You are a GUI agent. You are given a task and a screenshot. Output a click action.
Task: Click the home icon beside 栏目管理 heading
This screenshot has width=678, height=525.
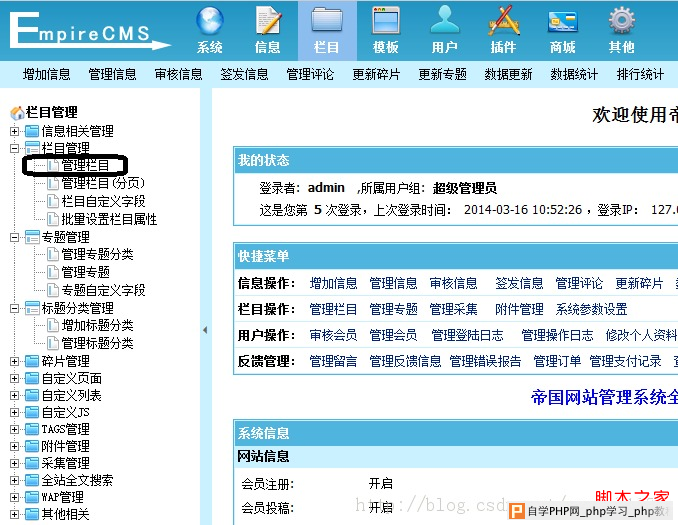coord(17,113)
